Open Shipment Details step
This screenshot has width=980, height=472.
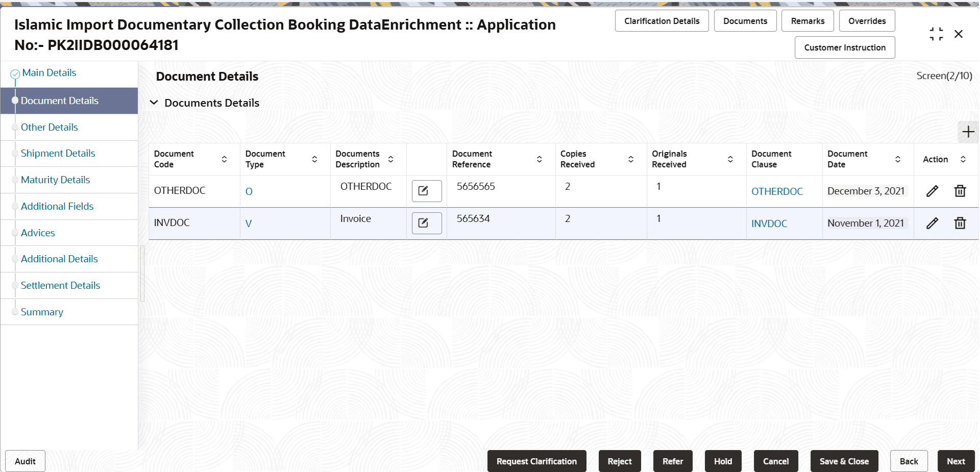(x=58, y=154)
